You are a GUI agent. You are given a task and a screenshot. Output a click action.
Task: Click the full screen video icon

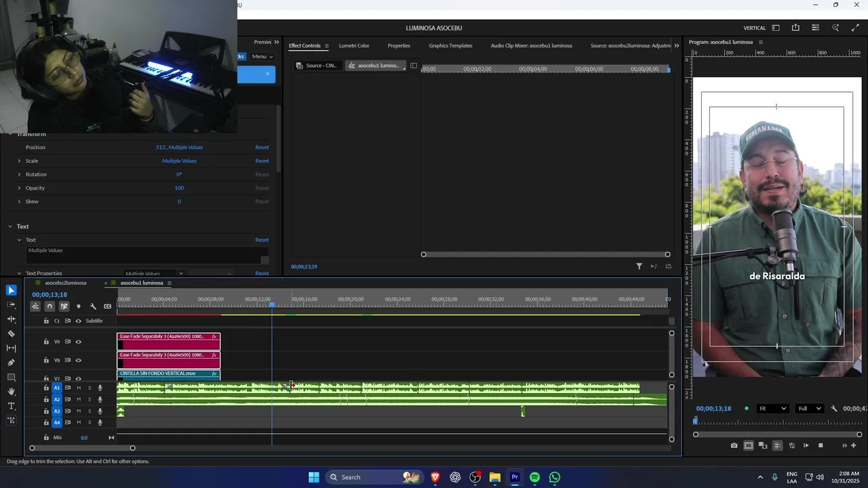pos(855,28)
